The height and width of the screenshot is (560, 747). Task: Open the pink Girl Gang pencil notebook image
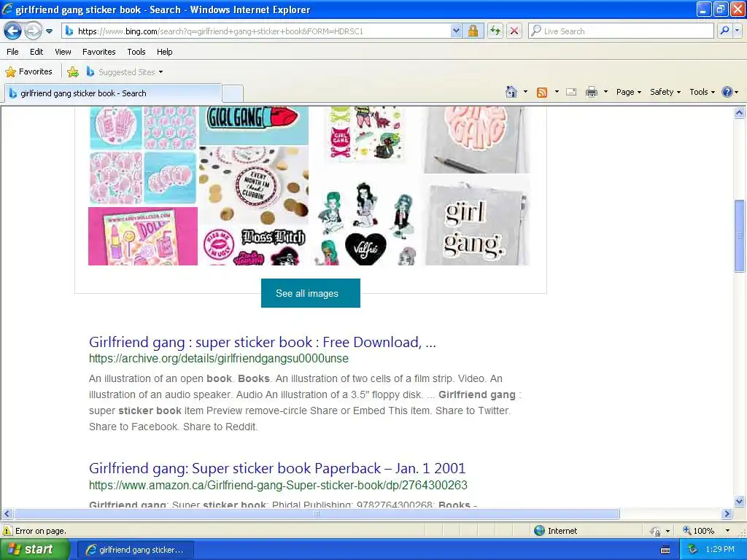coord(477,139)
